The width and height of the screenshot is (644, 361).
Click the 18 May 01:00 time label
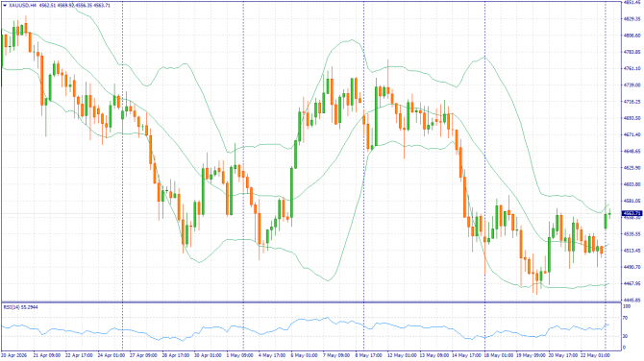[x=498, y=355]
